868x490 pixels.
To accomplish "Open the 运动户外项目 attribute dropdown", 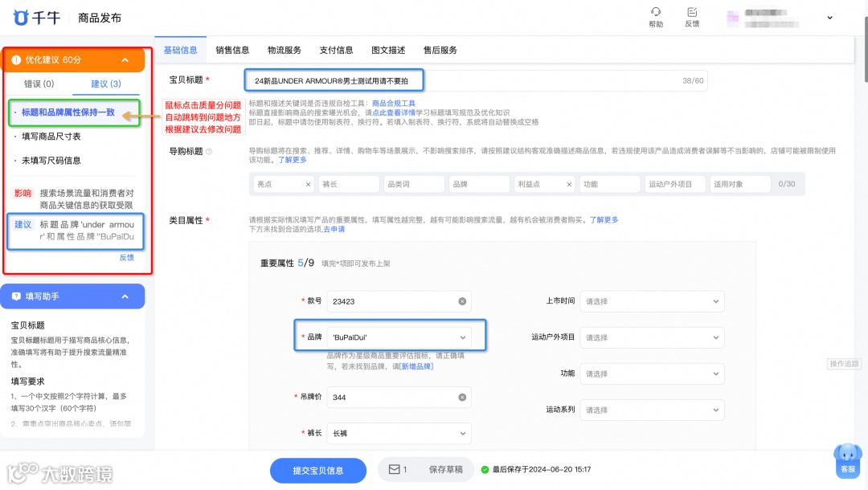I will (652, 337).
